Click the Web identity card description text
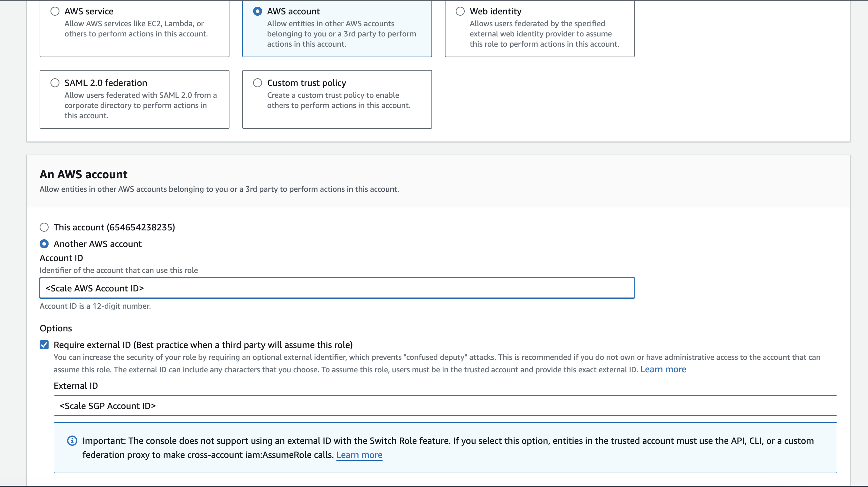 (x=544, y=34)
